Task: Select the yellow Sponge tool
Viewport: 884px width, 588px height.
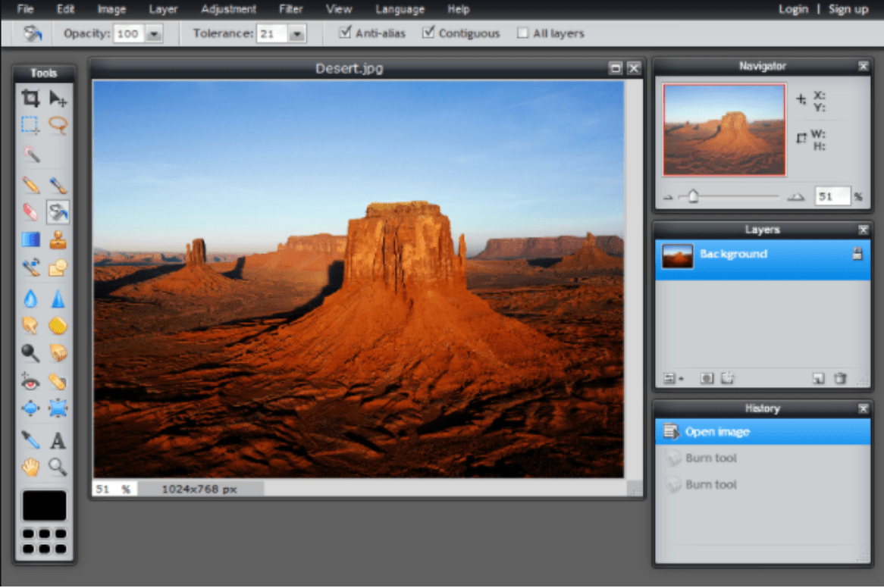Action: [x=58, y=326]
